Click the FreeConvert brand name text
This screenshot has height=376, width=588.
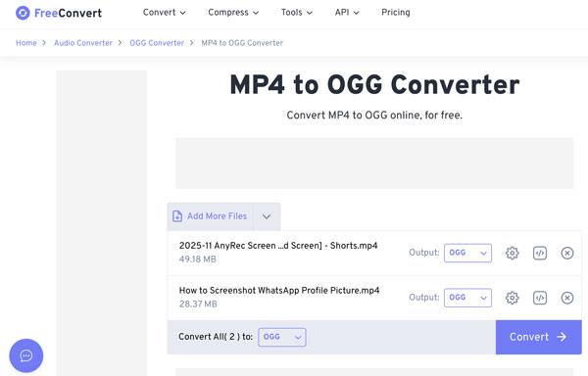(68, 13)
